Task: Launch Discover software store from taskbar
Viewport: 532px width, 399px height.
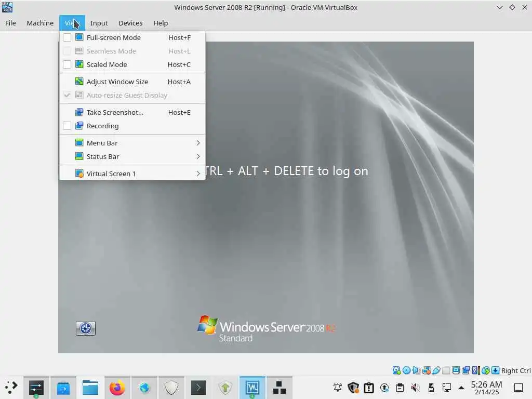Action: (63, 388)
